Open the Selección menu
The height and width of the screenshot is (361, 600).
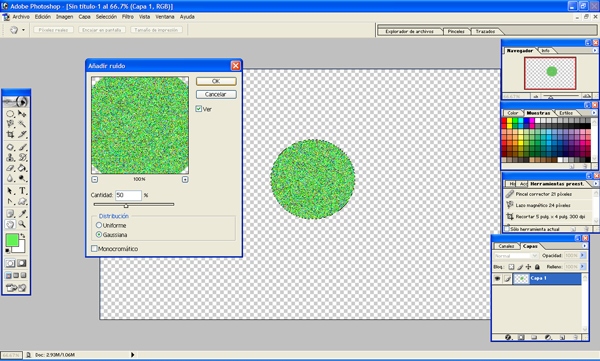click(x=106, y=17)
